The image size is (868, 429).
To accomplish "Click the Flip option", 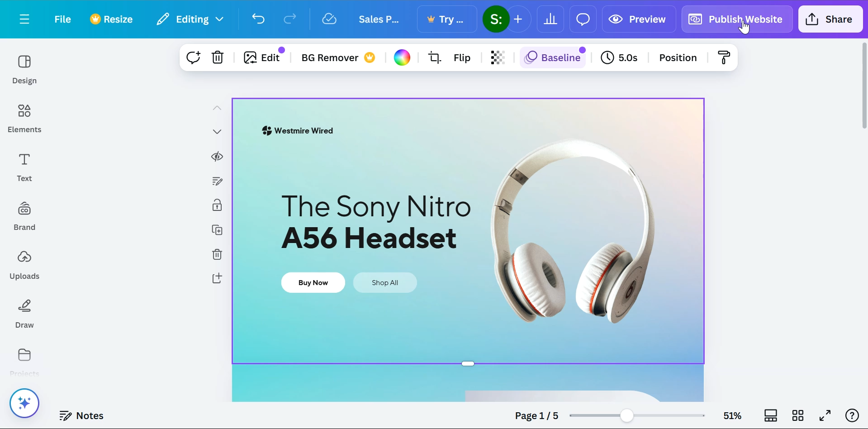I will (462, 57).
